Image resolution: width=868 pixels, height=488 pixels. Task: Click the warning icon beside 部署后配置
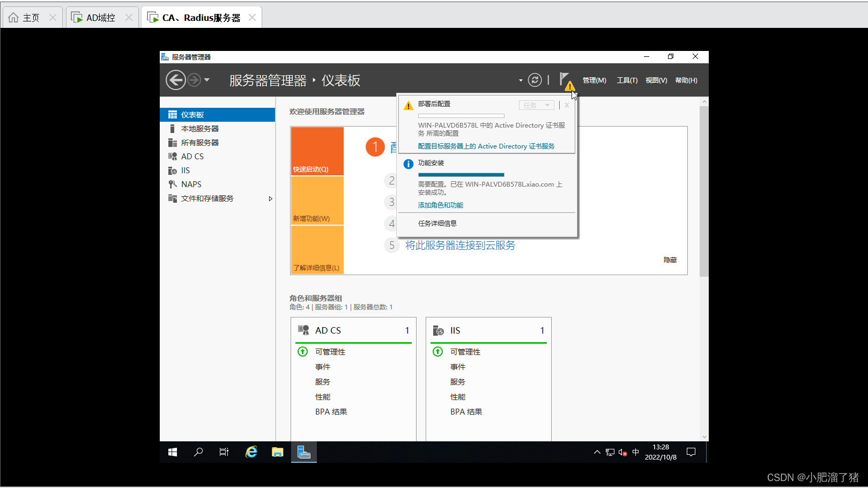pyautogui.click(x=409, y=106)
